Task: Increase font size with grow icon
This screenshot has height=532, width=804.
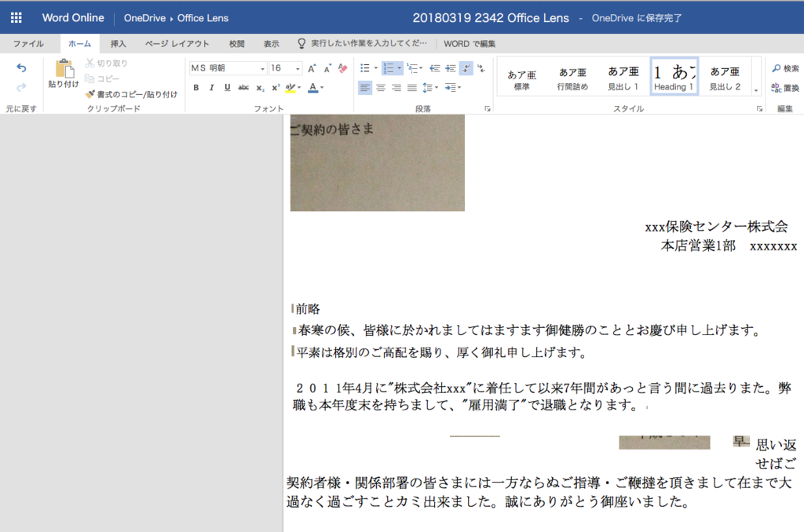Action: [312, 68]
